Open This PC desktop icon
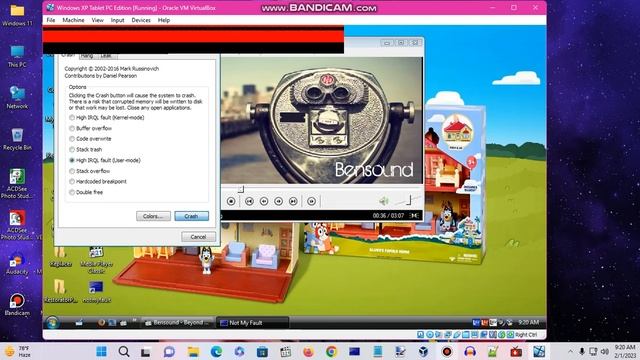640x360 pixels. tap(17, 56)
